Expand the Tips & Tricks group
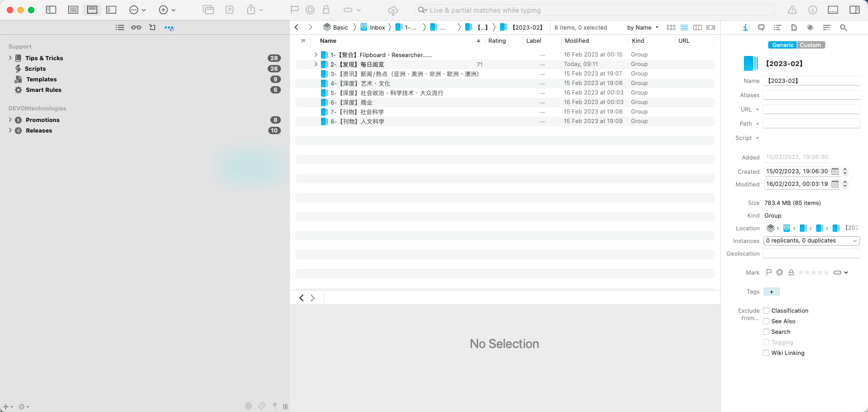Viewport: 868px width, 412px height. tap(10, 58)
